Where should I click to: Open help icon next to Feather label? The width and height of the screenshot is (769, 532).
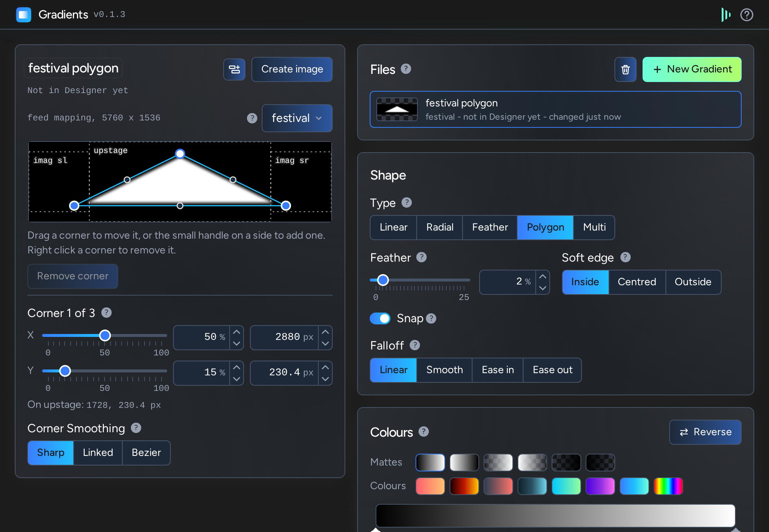click(421, 257)
